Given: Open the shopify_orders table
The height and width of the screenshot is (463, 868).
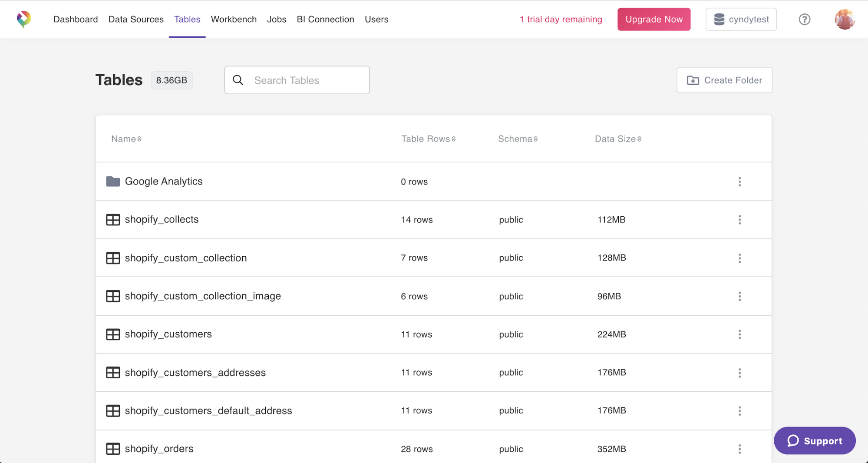Looking at the screenshot, I should [x=159, y=449].
